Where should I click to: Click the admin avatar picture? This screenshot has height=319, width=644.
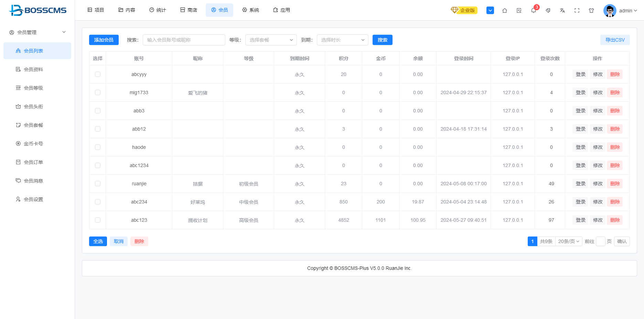pos(610,10)
